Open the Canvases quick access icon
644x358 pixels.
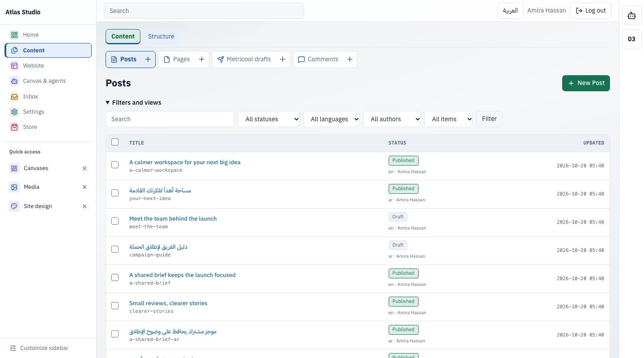point(14,168)
